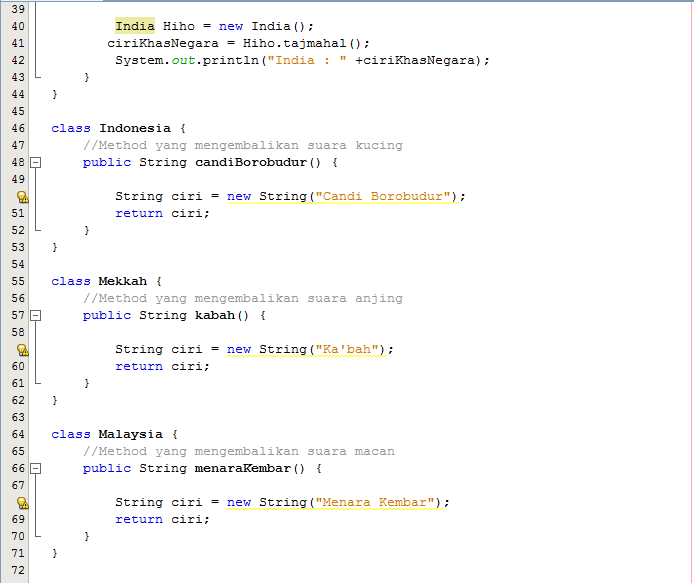The width and height of the screenshot is (694, 583).
Task: Click the method name candiBorobudur
Action: pos(251,162)
